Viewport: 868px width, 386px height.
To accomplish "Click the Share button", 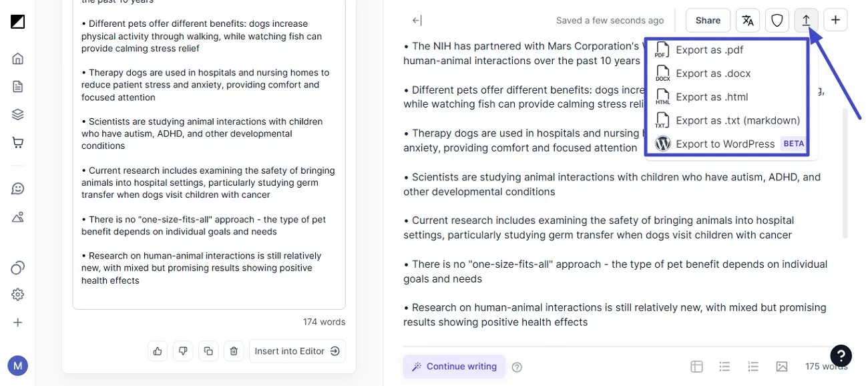I will click(708, 20).
